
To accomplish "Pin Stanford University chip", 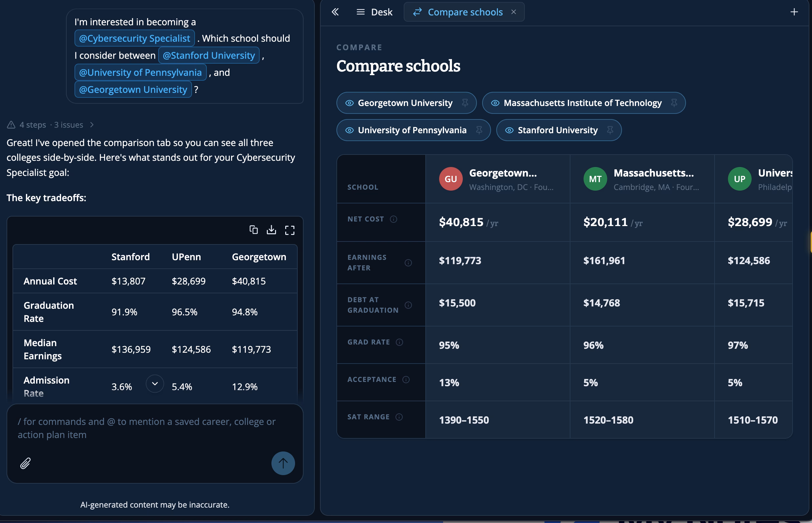I will click(x=610, y=130).
